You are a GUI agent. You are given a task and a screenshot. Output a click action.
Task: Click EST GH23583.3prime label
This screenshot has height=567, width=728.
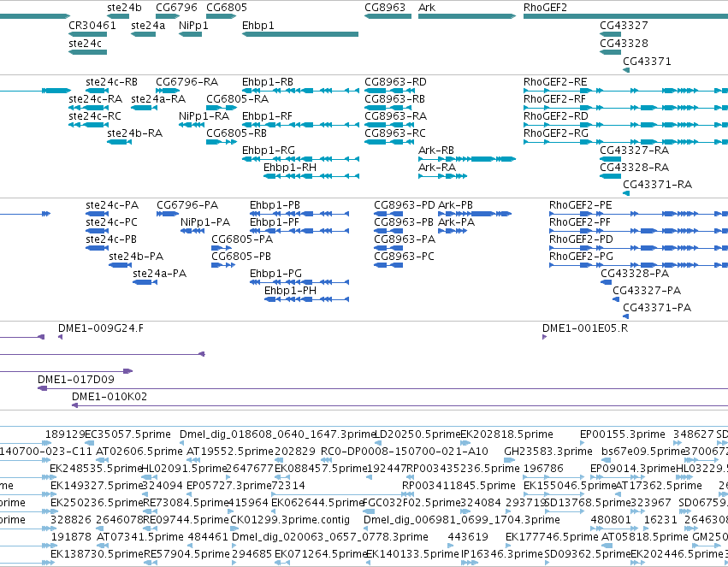tap(547, 452)
